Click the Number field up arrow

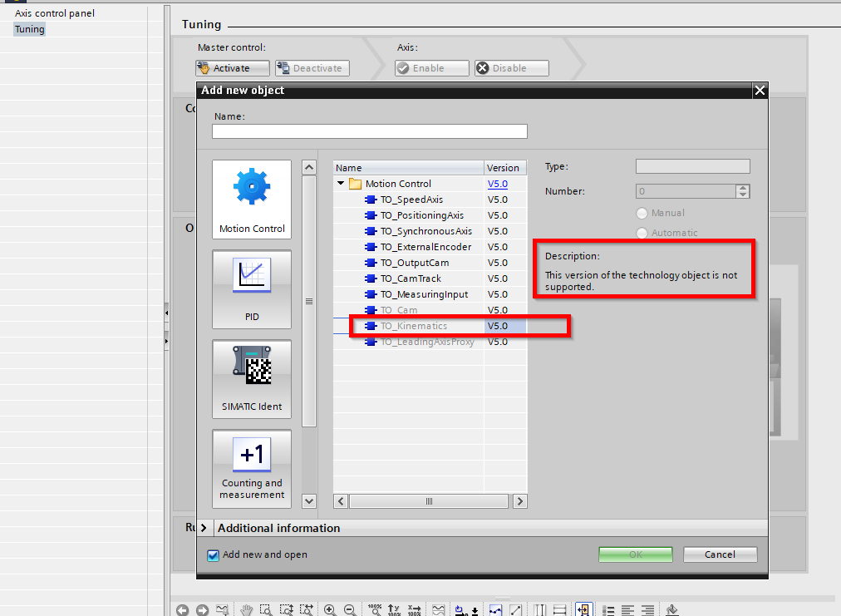[742, 188]
